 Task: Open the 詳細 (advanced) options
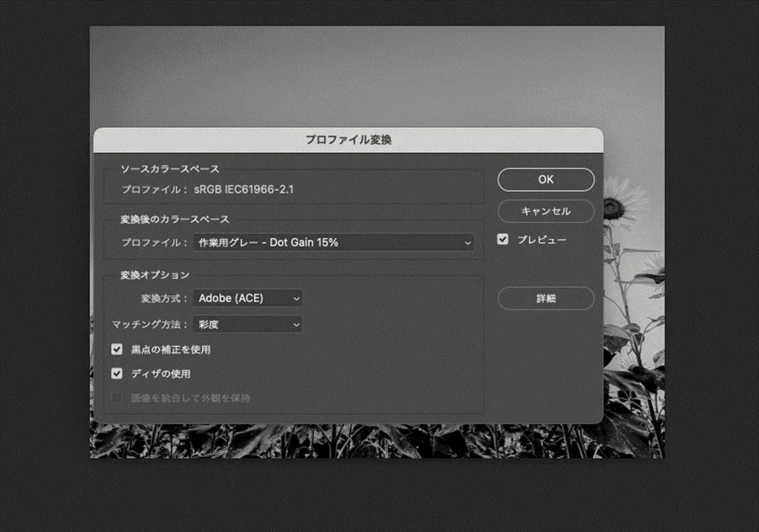(545, 298)
